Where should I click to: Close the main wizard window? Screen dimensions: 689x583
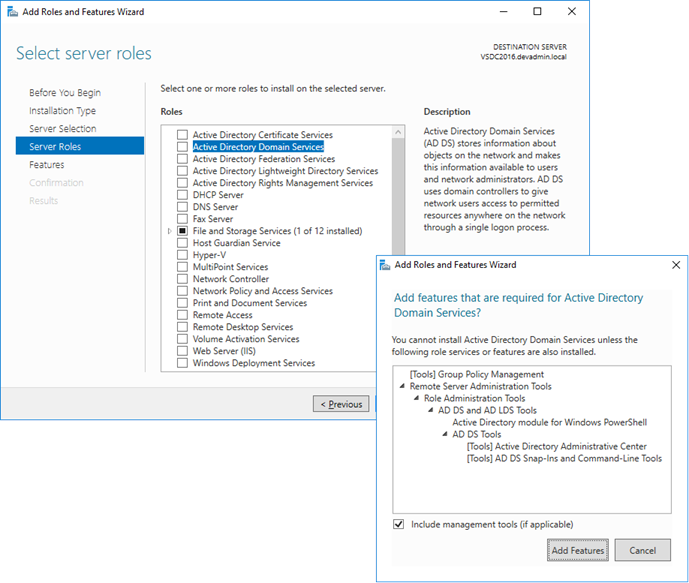point(572,11)
